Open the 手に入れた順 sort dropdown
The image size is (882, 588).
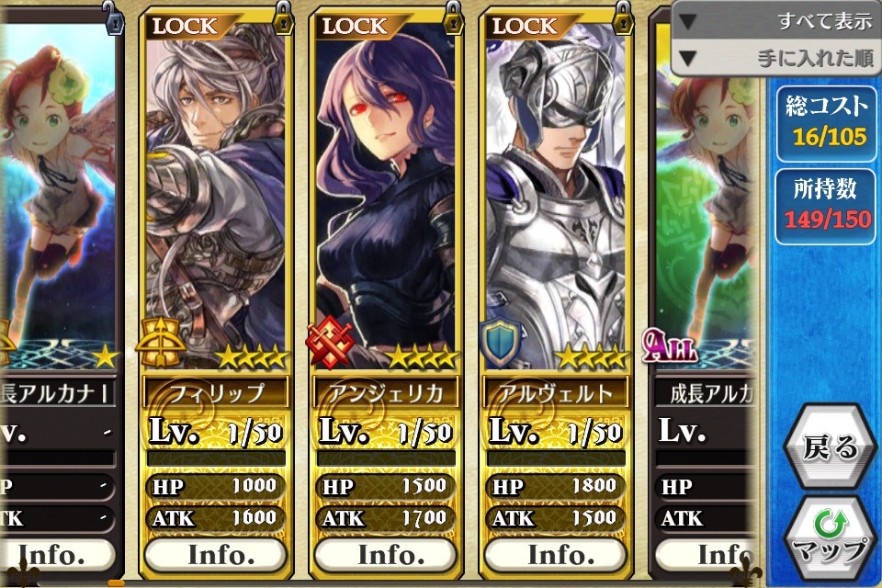tap(776, 57)
